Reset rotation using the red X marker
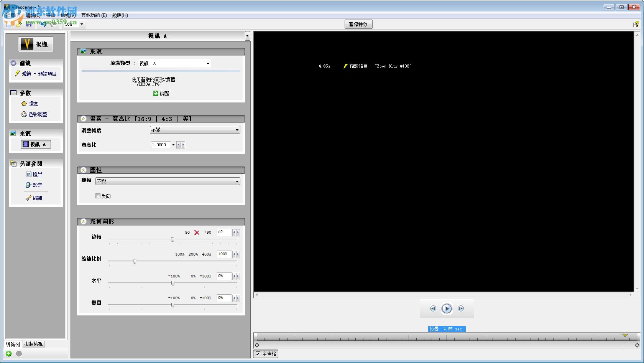Screen dimensions: 644x363 [197, 232]
